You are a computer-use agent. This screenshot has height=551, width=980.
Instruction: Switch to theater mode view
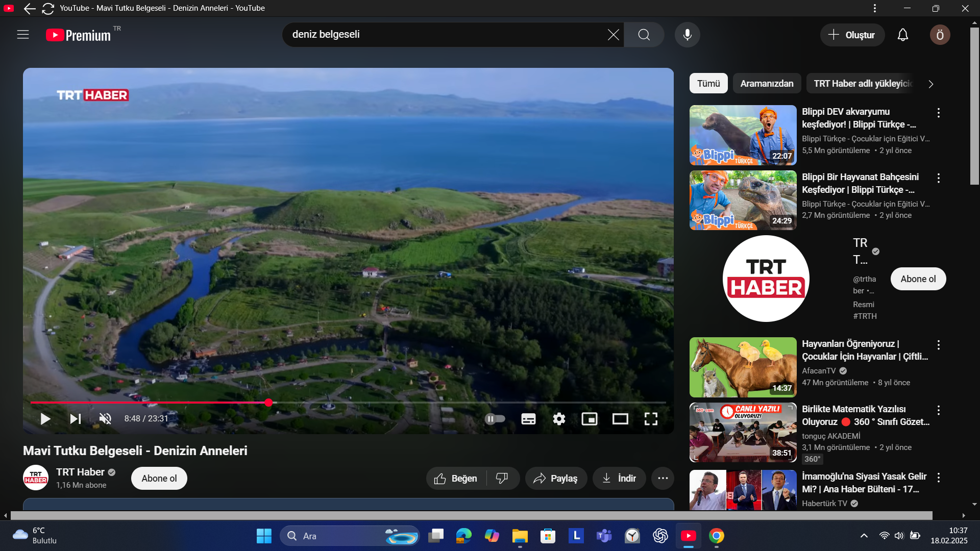point(620,419)
